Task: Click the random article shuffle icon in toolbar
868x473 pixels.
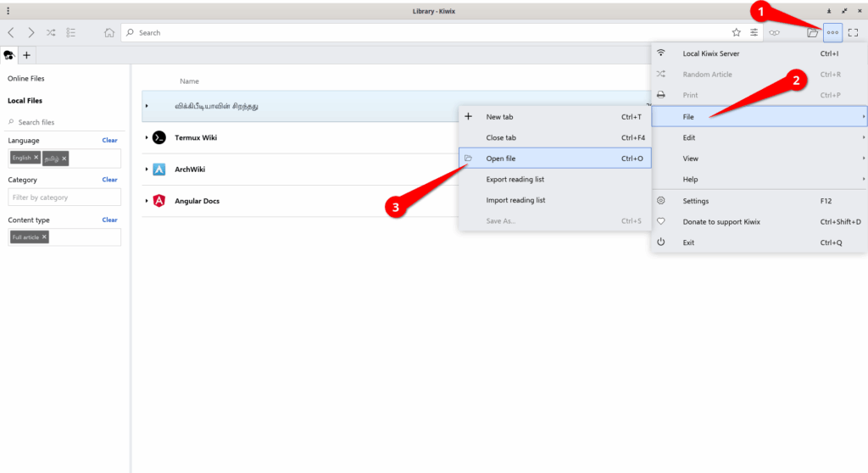Action: pyautogui.click(x=51, y=33)
